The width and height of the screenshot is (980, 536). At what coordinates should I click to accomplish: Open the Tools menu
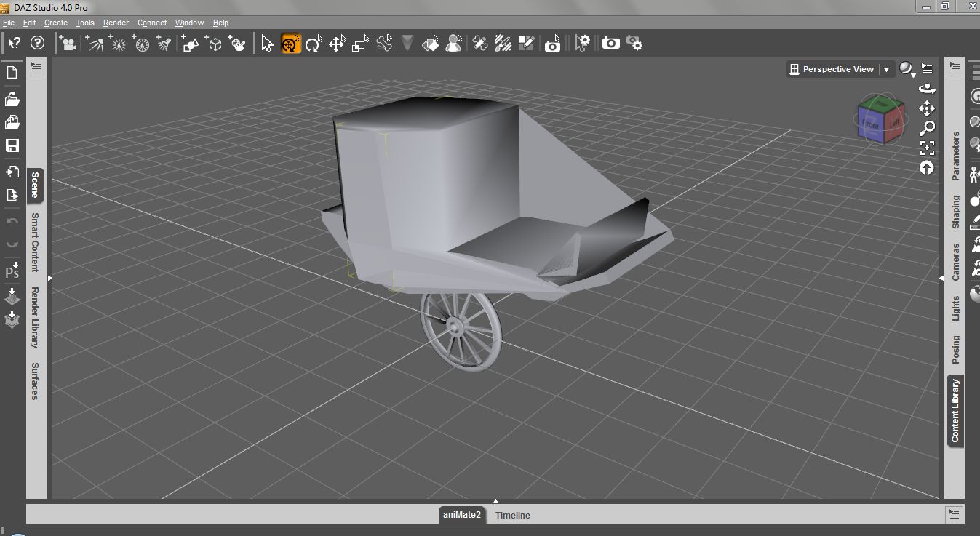[85, 23]
